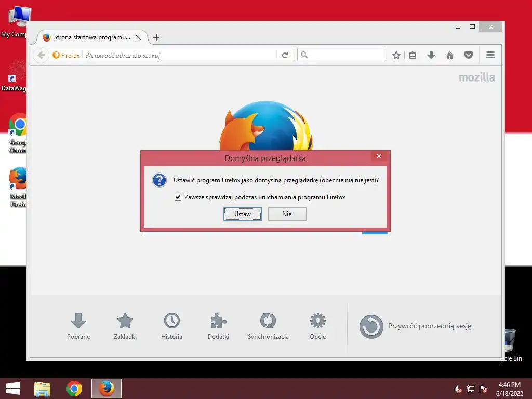Click the address bar input field
Image resolution: width=532 pixels, height=399 pixels.
180,55
